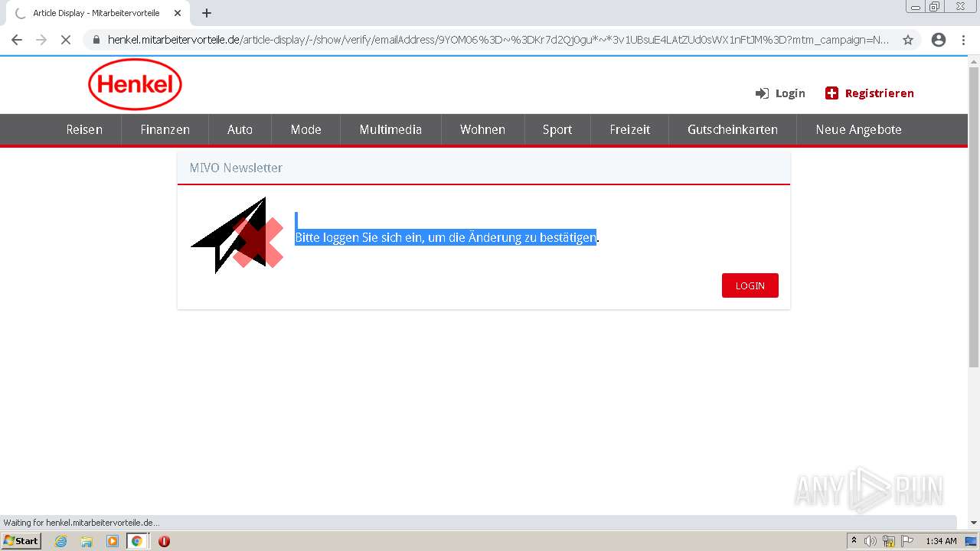Viewport: 980px width, 551px height.
Task: Click the Login arrow icon in header
Action: pyautogui.click(x=762, y=93)
